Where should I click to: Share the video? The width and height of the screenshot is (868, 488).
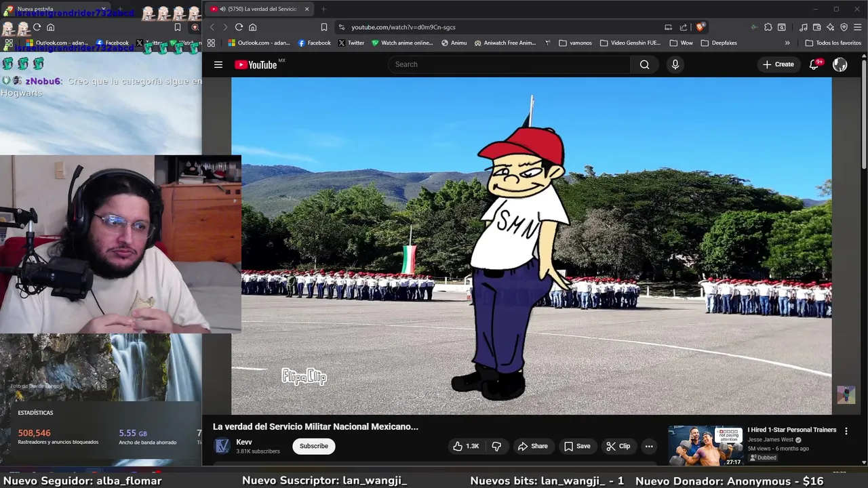click(x=532, y=446)
